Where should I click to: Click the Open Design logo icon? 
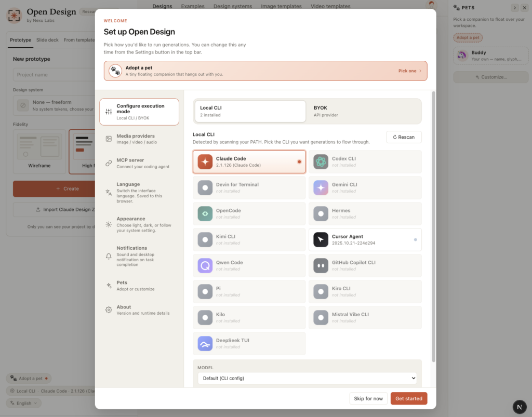pyautogui.click(x=14, y=15)
